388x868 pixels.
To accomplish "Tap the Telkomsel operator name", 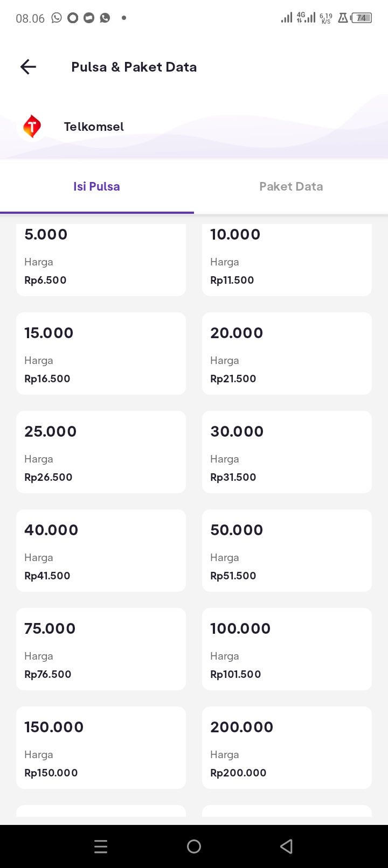I will coord(94,127).
